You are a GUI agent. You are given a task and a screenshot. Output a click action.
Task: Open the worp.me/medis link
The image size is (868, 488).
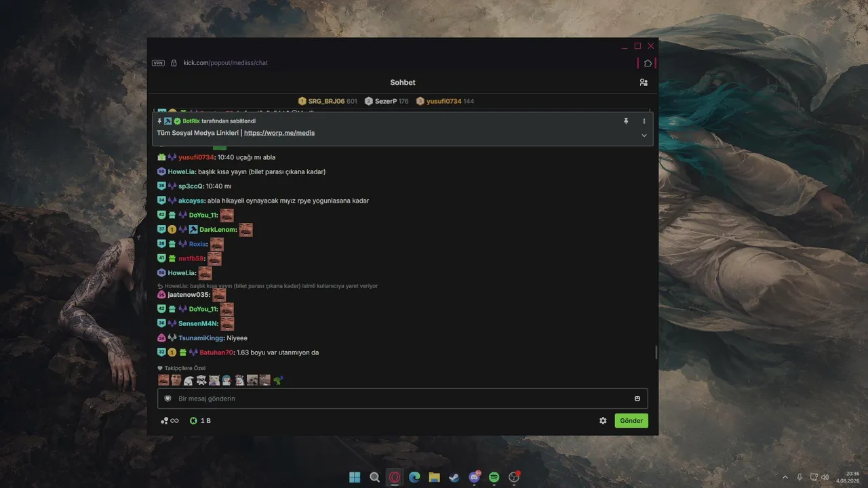[279, 133]
